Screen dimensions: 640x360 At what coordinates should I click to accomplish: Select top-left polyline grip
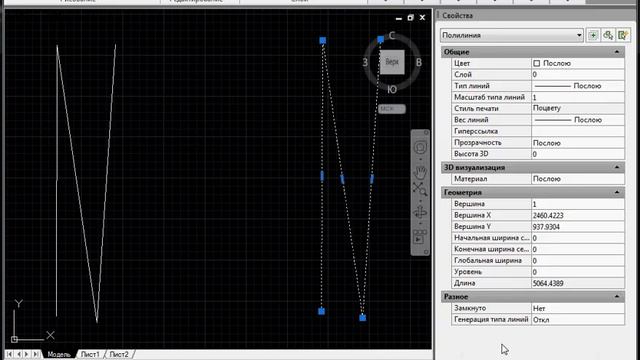point(322,40)
